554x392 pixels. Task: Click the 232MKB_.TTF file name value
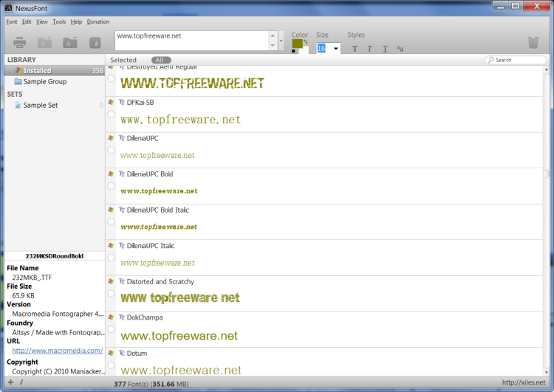(32, 278)
